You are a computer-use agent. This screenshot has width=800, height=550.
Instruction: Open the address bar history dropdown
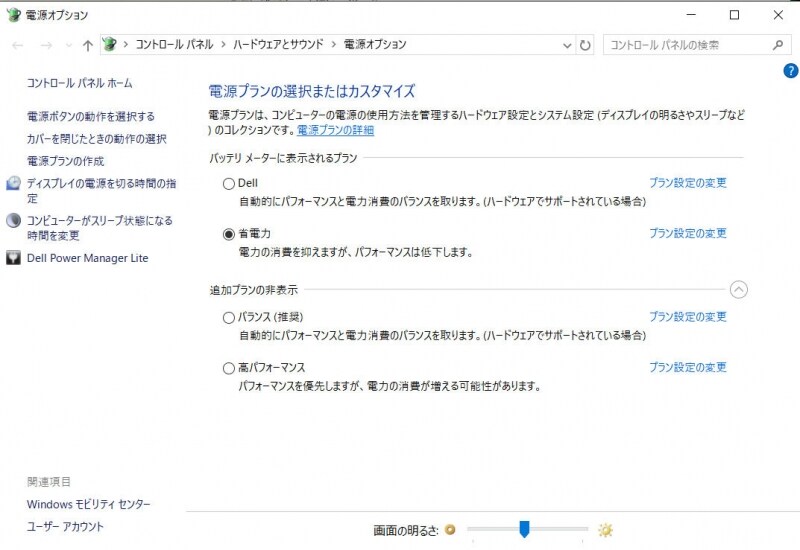567,45
